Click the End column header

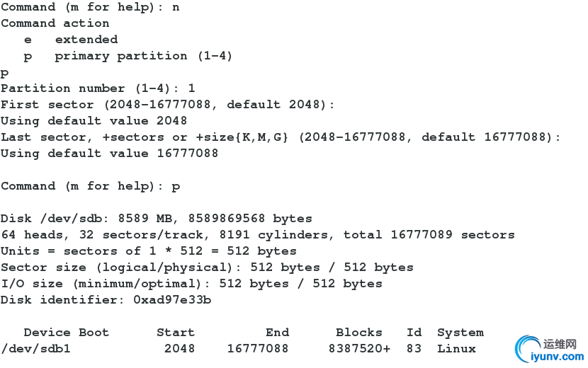[x=277, y=333]
